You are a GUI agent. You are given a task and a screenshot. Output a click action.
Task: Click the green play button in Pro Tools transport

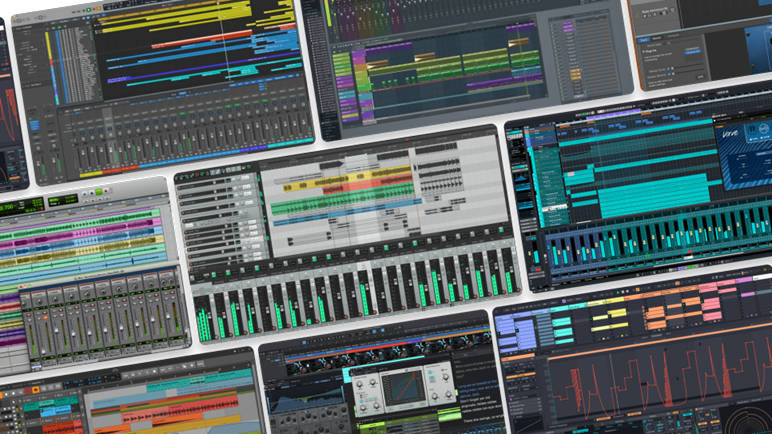point(98,192)
